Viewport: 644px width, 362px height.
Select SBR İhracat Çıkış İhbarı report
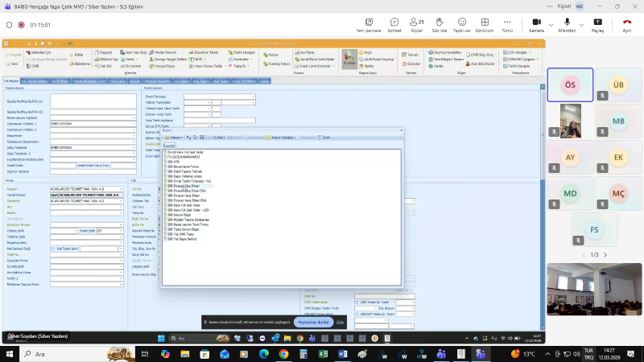pyautogui.click(x=188, y=185)
